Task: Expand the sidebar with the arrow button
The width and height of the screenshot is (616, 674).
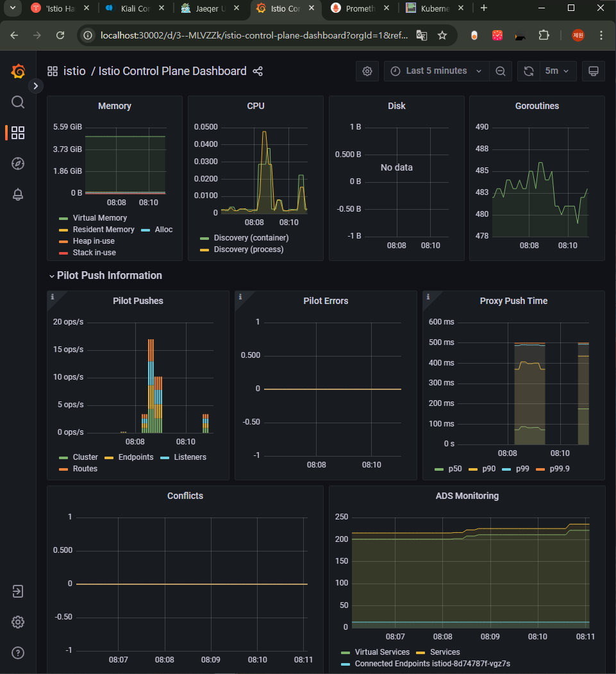Action: 36,86
